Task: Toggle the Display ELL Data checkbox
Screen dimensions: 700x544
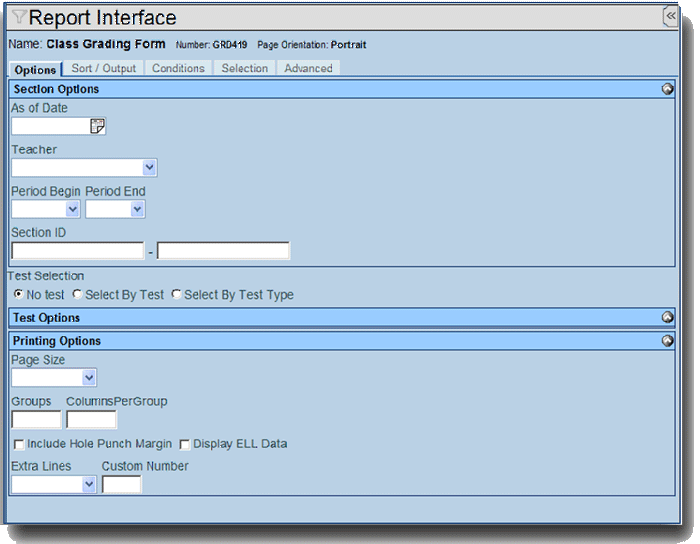Action: [x=184, y=444]
